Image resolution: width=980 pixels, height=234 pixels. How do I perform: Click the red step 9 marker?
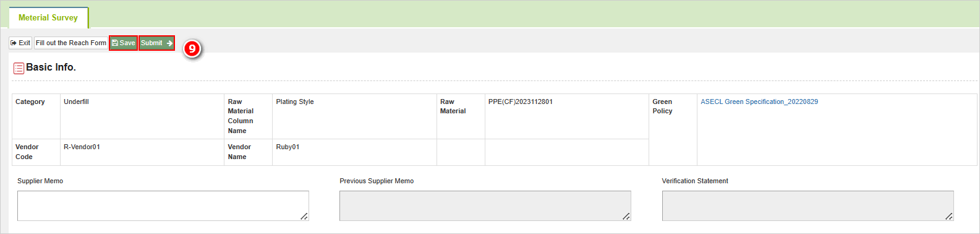point(192,48)
